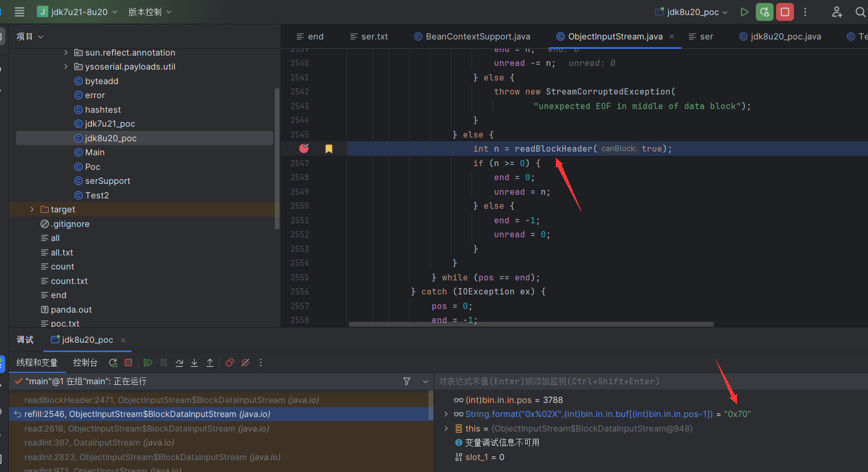Image resolution: width=868 pixels, height=472 pixels.
Task: Select the byteadd class
Action: (102, 81)
